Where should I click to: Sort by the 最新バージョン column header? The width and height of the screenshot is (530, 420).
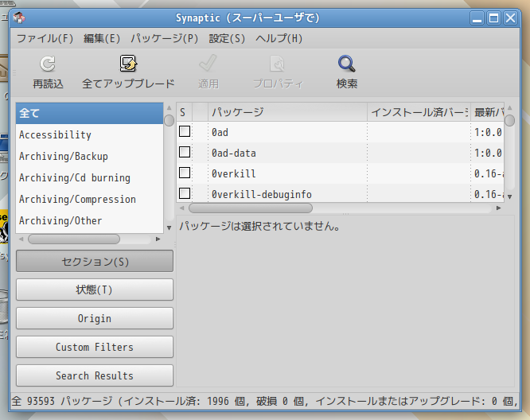pyautogui.click(x=487, y=112)
